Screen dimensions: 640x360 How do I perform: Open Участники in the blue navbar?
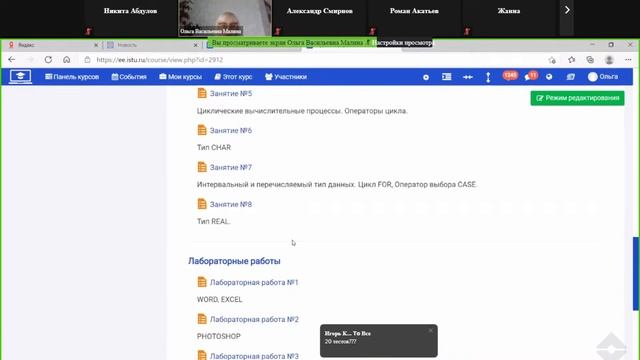tap(286, 77)
